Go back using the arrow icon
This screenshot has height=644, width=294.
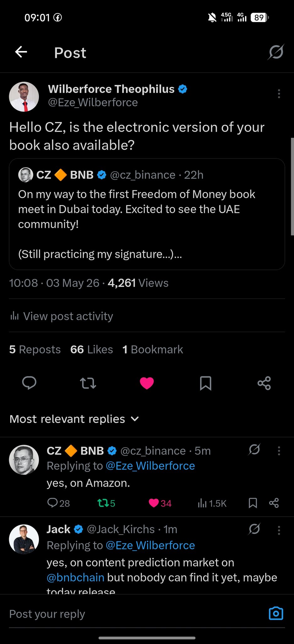[21, 52]
